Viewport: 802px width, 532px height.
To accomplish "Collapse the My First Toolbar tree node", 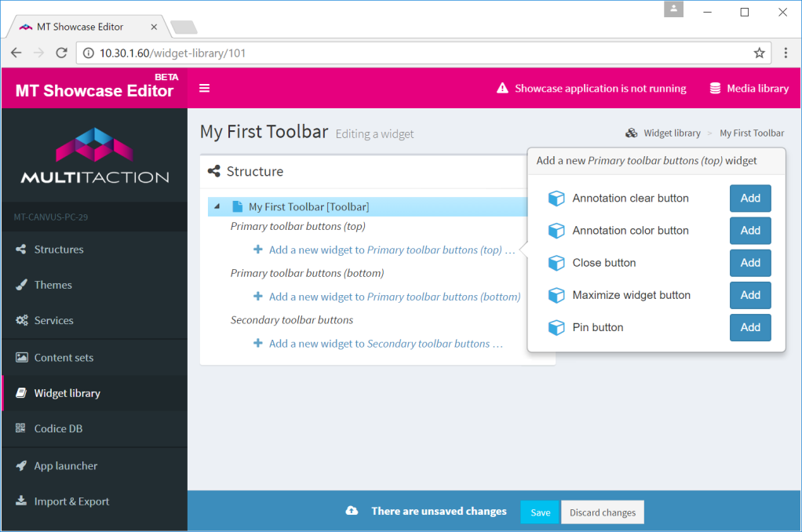I will coord(217,206).
